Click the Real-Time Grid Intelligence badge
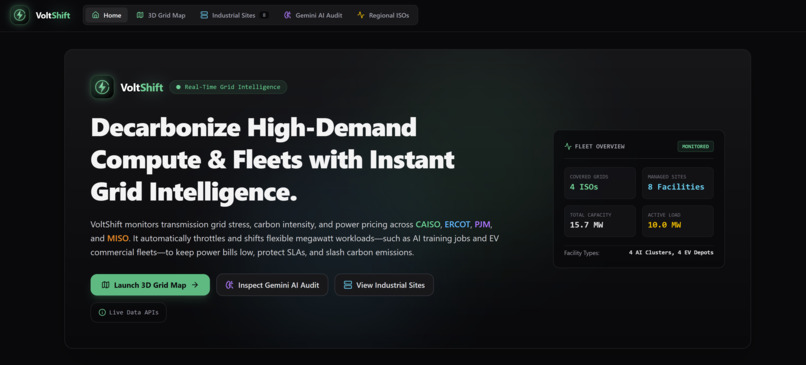Viewport: 806px width, 365px height. coord(228,87)
